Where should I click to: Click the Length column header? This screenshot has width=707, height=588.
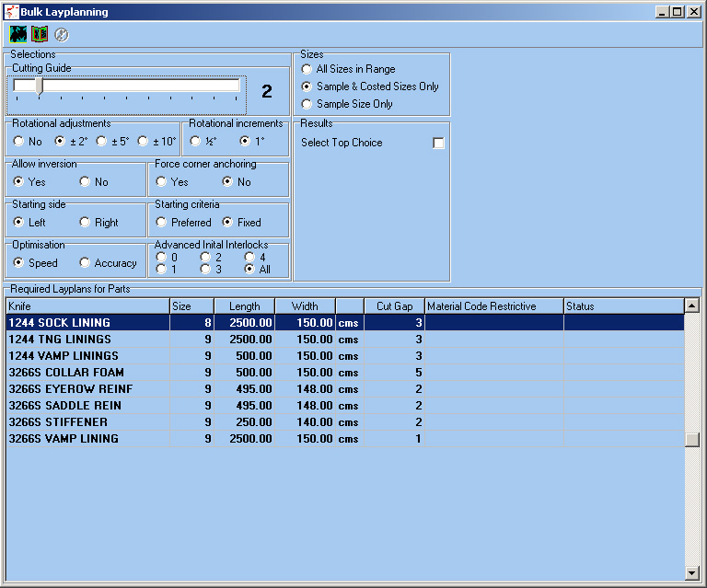tap(244, 306)
